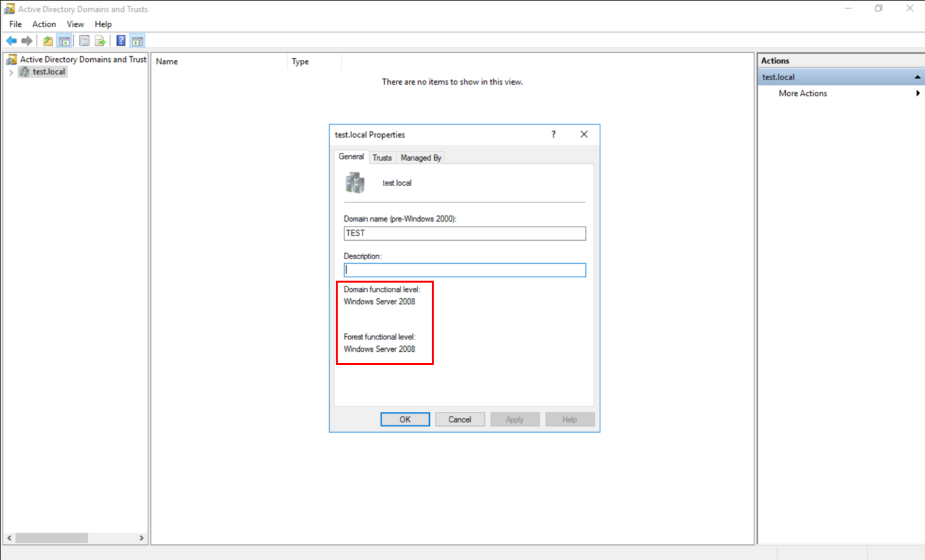Open the Action menu
Screen dimensions: 925x560
44,24
